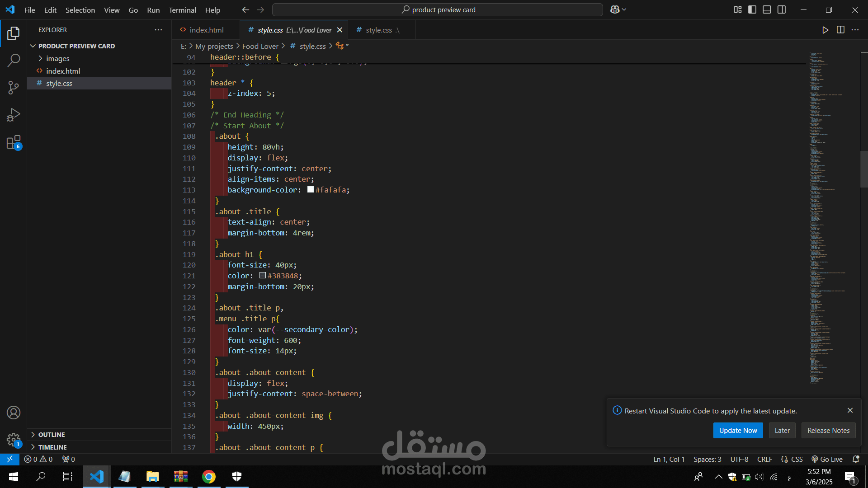Open the Terminal menu
868x488 pixels.
[182, 10]
